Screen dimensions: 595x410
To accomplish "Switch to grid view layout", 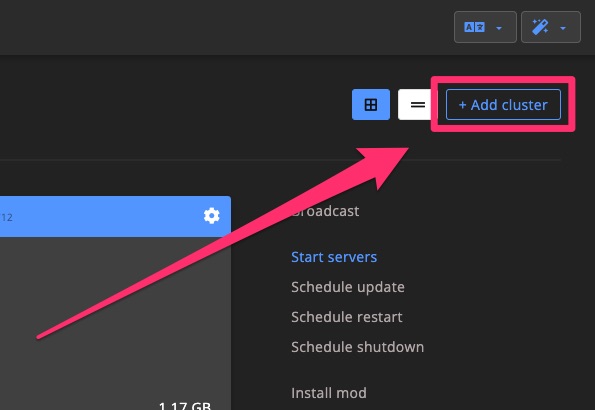I will [371, 104].
